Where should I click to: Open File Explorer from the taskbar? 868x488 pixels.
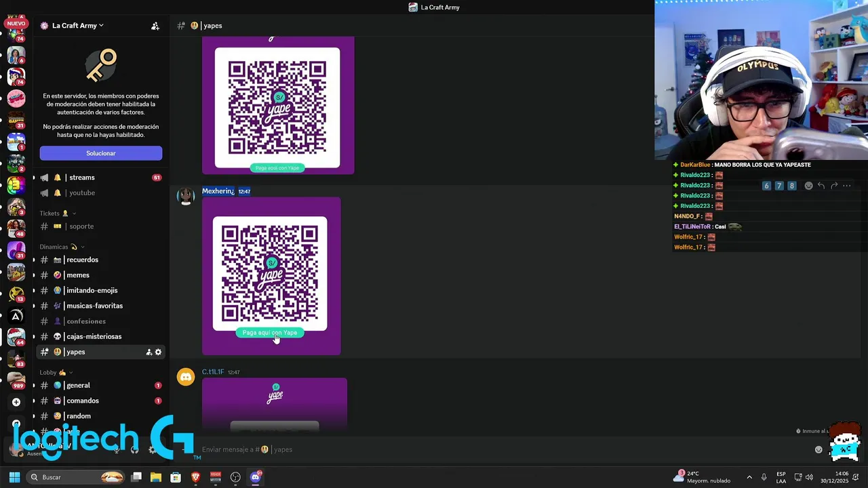click(x=156, y=477)
